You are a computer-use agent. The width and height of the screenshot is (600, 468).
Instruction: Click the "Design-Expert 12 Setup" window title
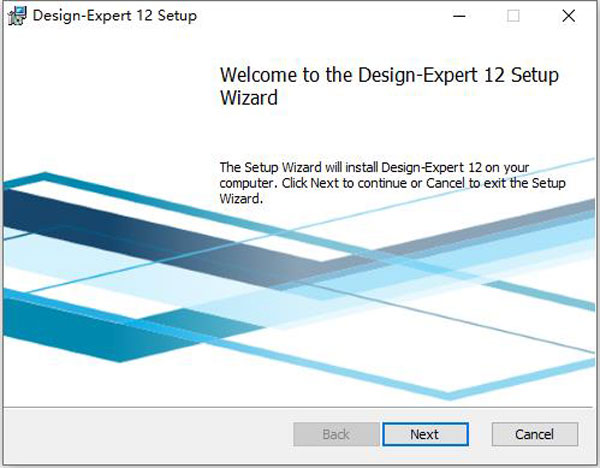tap(115, 16)
